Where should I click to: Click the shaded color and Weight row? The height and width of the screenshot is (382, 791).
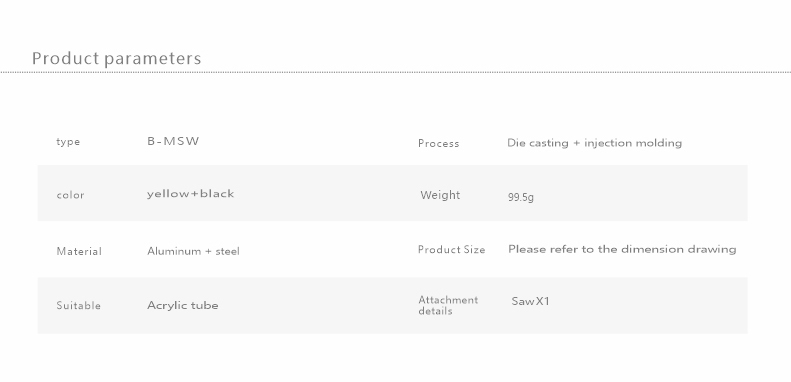[x=392, y=193]
